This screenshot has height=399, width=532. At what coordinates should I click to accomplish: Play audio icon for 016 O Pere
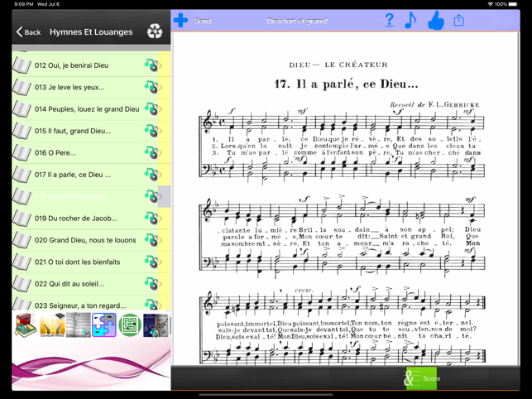coord(151,152)
